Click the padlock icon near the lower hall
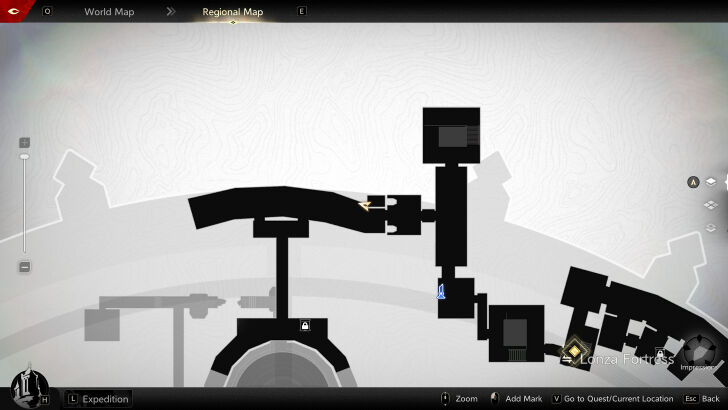The height and width of the screenshot is (410, 728). tap(305, 325)
